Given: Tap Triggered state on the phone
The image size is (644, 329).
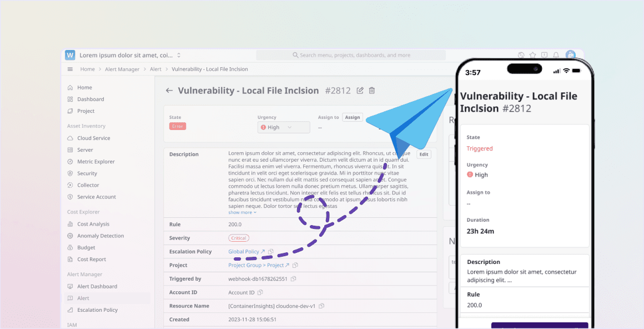Looking at the screenshot, I should (480, 148).
